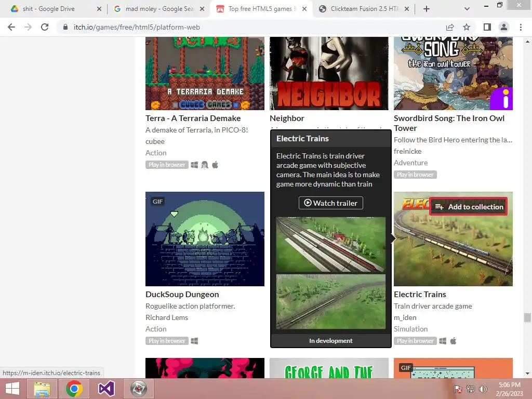Open Terra - A Terraria Demake title link
The width and height of the screenshot is (532, 399).
click(x=193, y=118)
